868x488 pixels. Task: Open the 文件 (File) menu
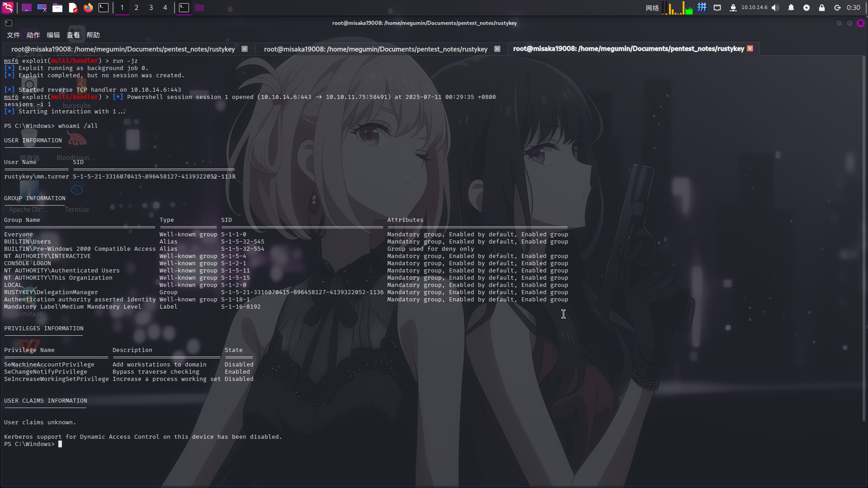(13, 35)
